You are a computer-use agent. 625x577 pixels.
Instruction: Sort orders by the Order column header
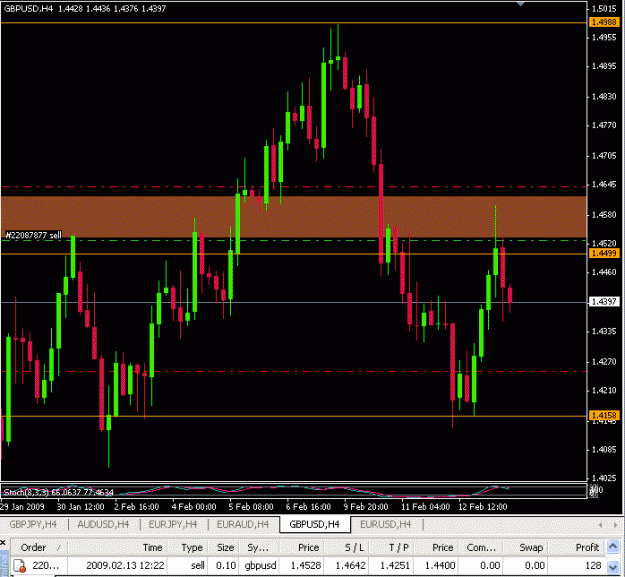click(x=39, y=548)
